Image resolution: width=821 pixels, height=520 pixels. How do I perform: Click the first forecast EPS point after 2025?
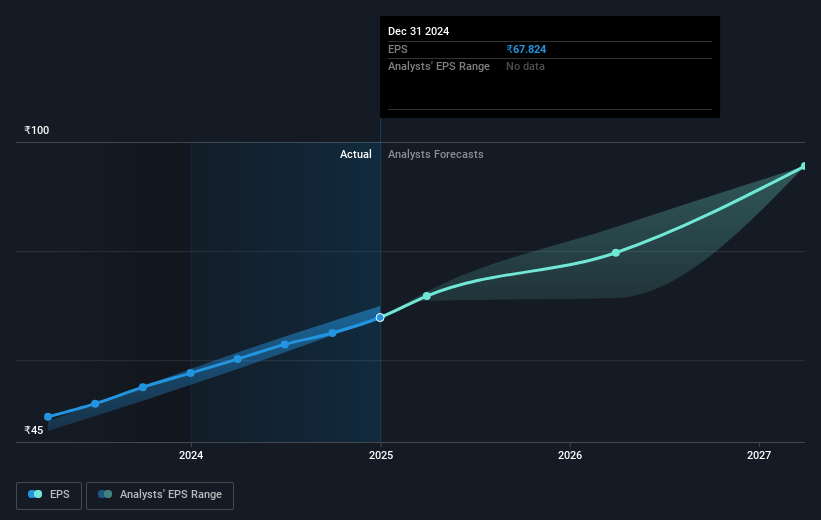[427, 296]
